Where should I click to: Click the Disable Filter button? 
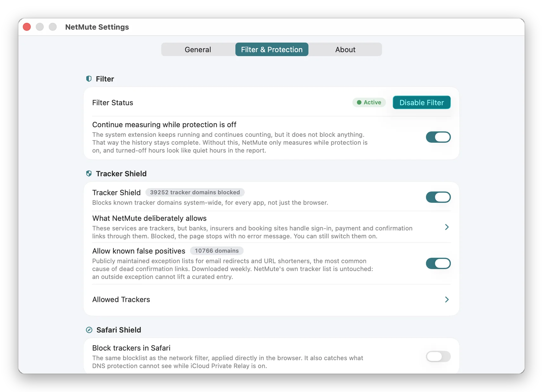click(x=422, y=102)
